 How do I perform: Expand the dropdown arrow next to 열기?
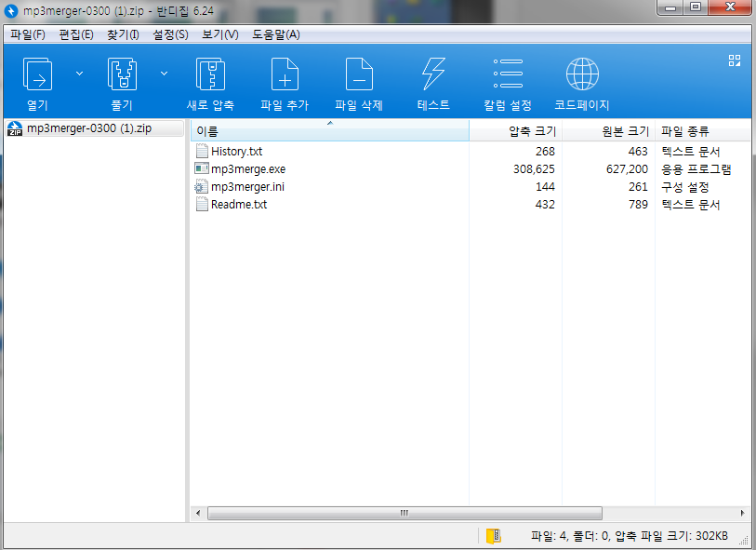80,74
